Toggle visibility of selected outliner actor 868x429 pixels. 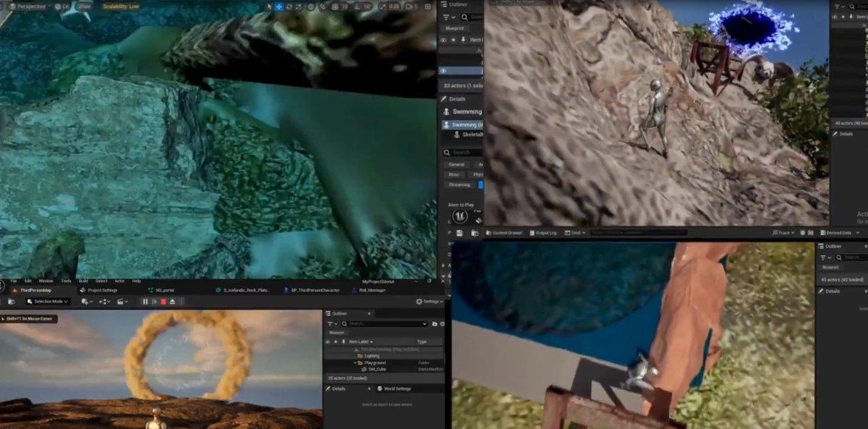pos(443,71)
